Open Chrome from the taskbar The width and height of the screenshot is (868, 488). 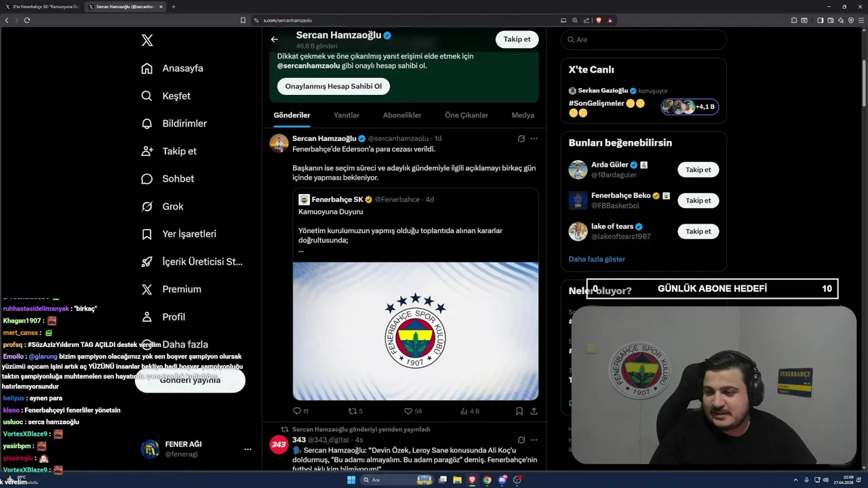(x=487, y=480)
